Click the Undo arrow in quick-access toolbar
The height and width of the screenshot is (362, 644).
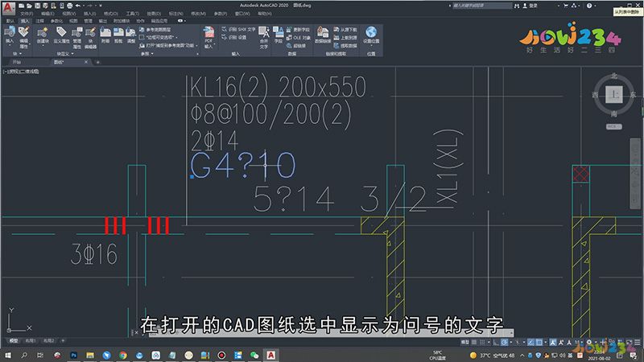coord(78,6)
